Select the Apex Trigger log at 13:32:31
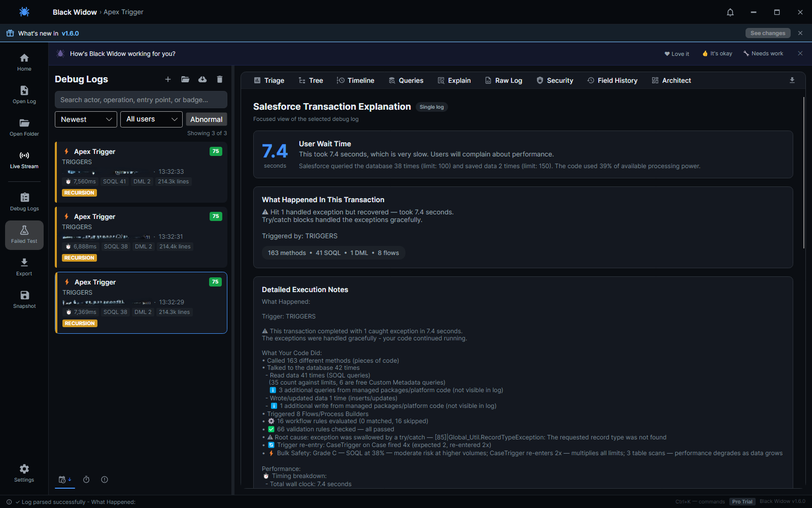 (x=141, y=237)
